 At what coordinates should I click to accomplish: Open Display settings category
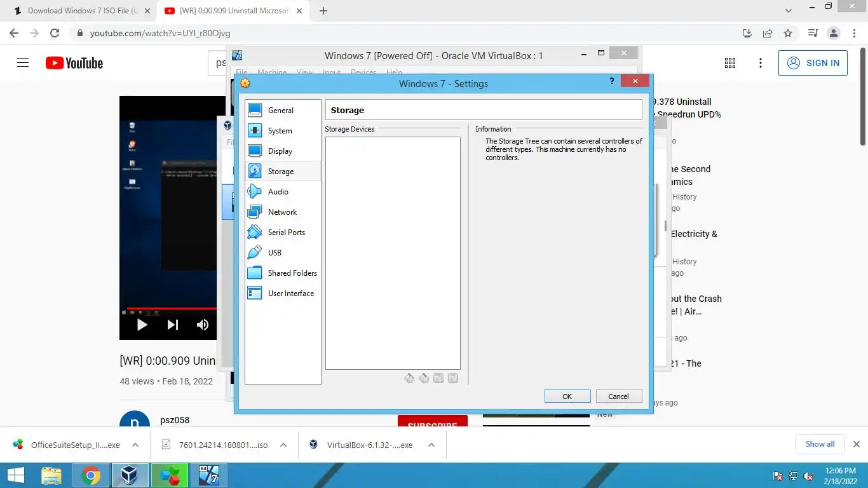283,151
